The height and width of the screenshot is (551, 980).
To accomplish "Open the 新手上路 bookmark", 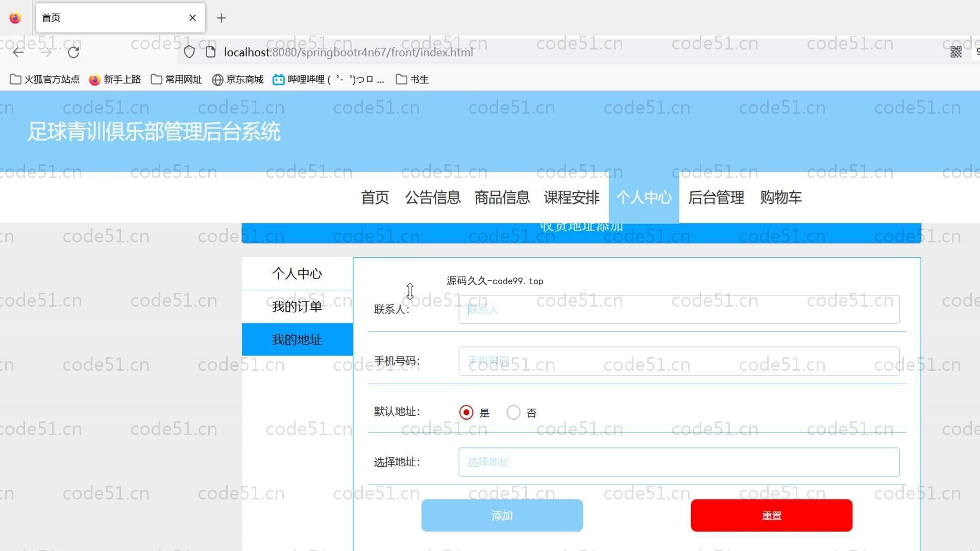I will pyautogui.click(x=115, y=80).
